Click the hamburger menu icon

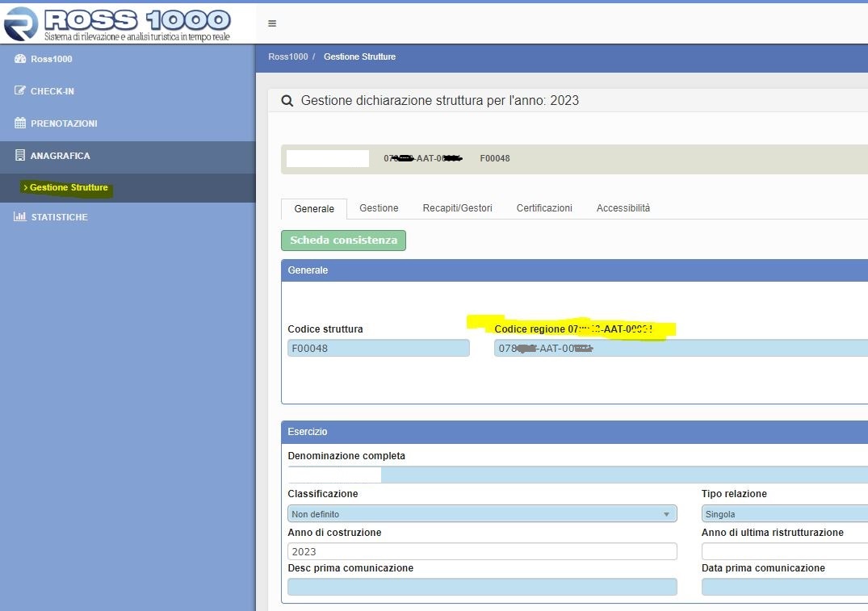[x=272, y=23]
